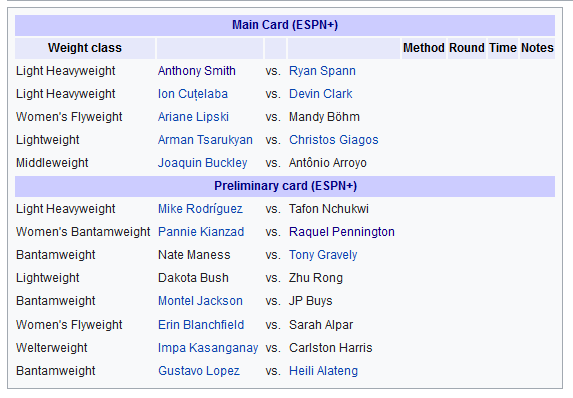Viewport: 573px width, 398px height.
Task: Click the Erin Blanchfield link
Action: (201, 325)
